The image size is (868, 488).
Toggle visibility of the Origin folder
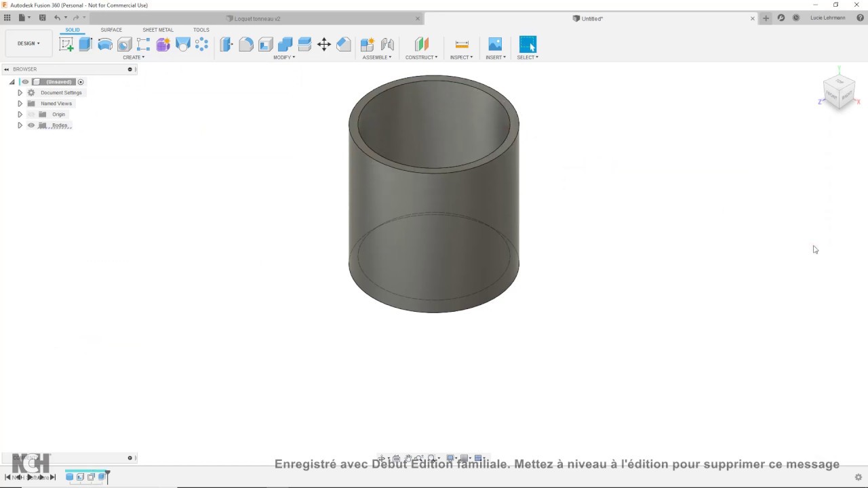click(31, 115)
